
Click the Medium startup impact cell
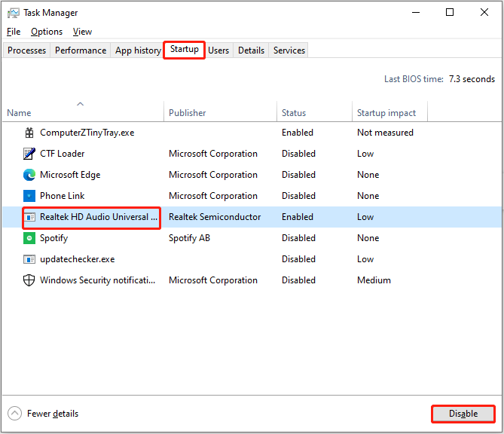tap(374, 280)
